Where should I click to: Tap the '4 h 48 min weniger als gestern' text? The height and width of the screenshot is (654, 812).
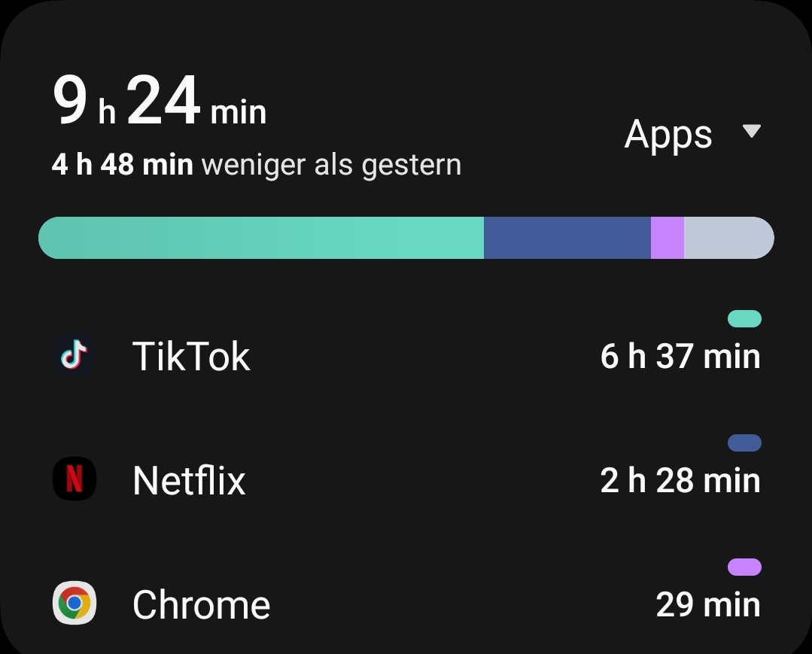[x=257, y=166]
